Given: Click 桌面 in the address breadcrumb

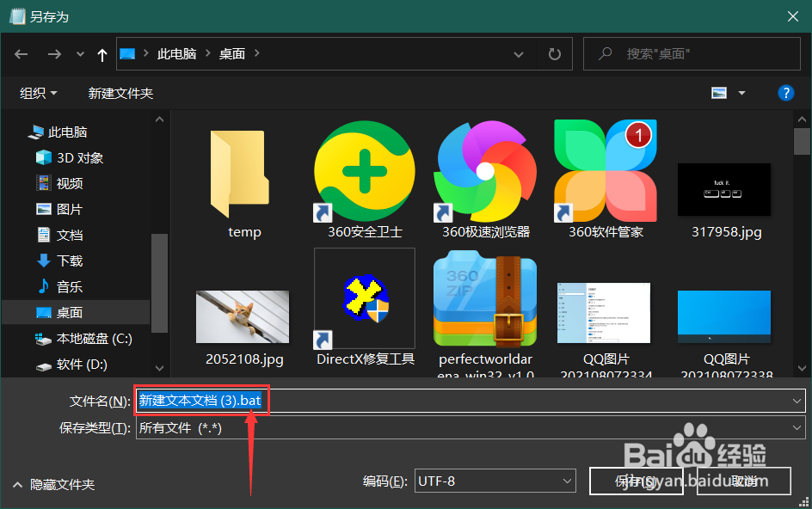Looking at the screenshot, I should pos(232,54).
